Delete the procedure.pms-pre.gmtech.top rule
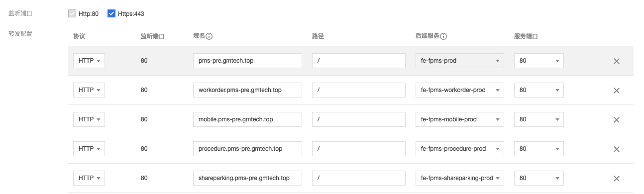The height and width of the screenshot is (194, 644). click(616, 149)
